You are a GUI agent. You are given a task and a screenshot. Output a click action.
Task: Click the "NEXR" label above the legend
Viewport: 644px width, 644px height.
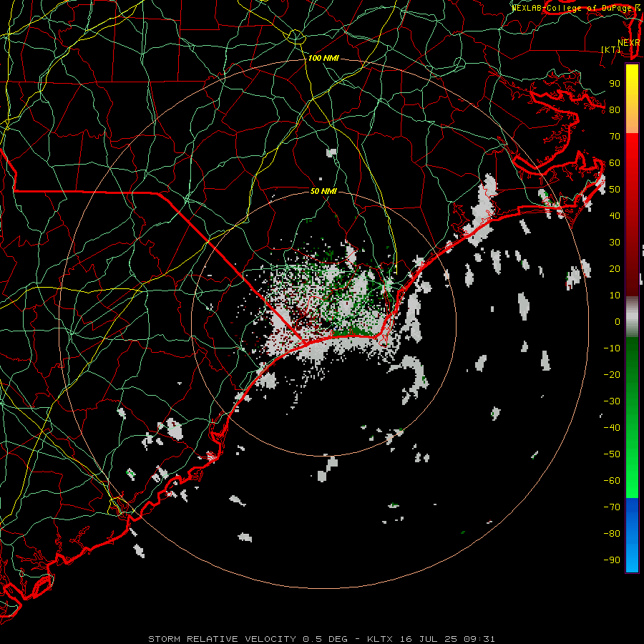pyautogui.click(x=629, y=43)
